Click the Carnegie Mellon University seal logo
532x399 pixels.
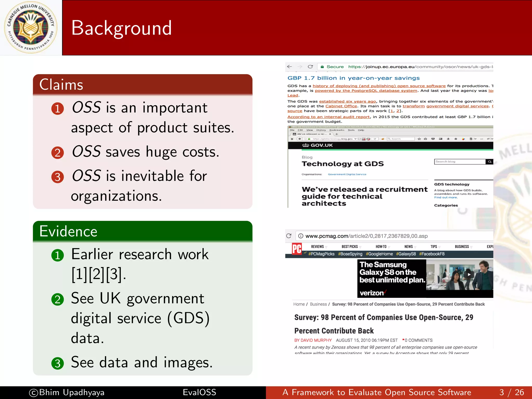pyautogui.click(x=31, y=28)
